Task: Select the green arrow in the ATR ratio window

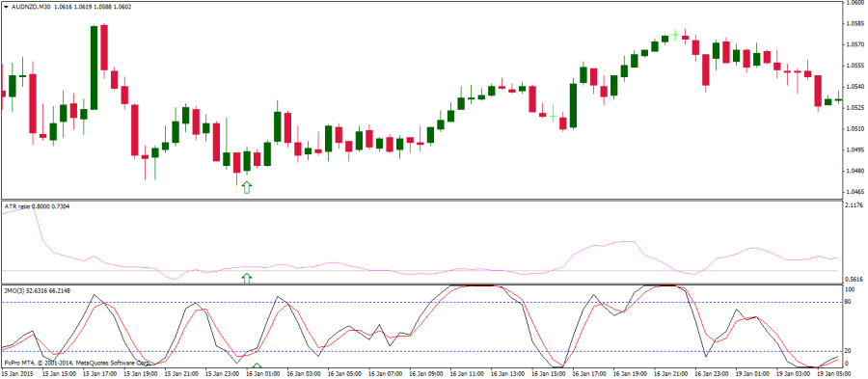Action: point(247,278)
